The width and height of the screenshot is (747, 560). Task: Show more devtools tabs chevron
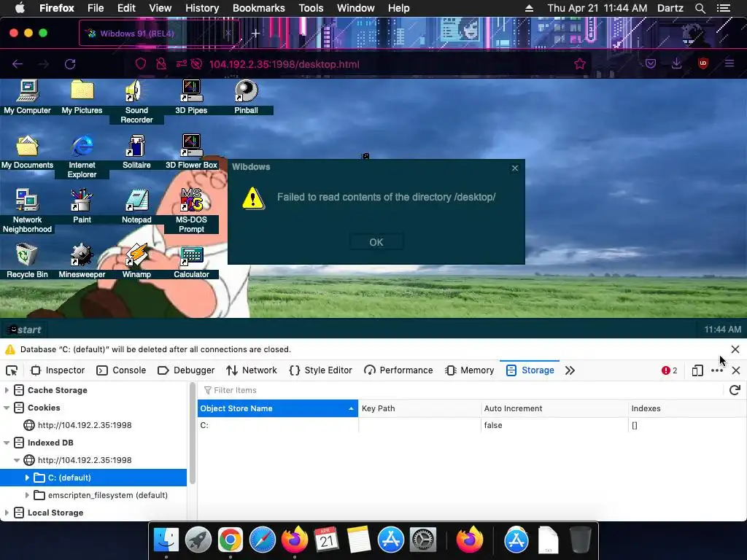click(570, 370)
